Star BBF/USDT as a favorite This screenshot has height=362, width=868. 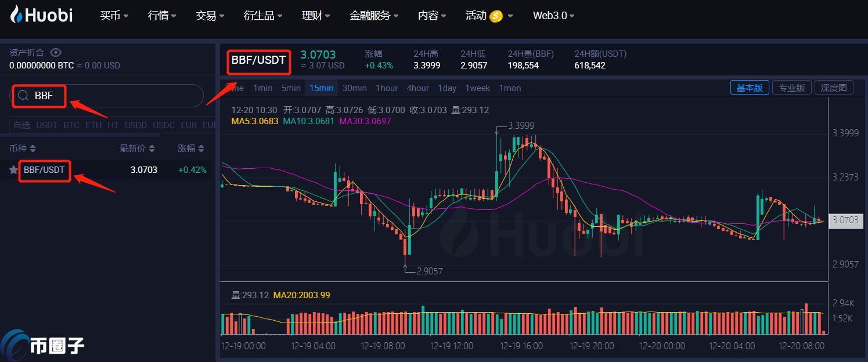pyautogui.click(x=13, y=170)
